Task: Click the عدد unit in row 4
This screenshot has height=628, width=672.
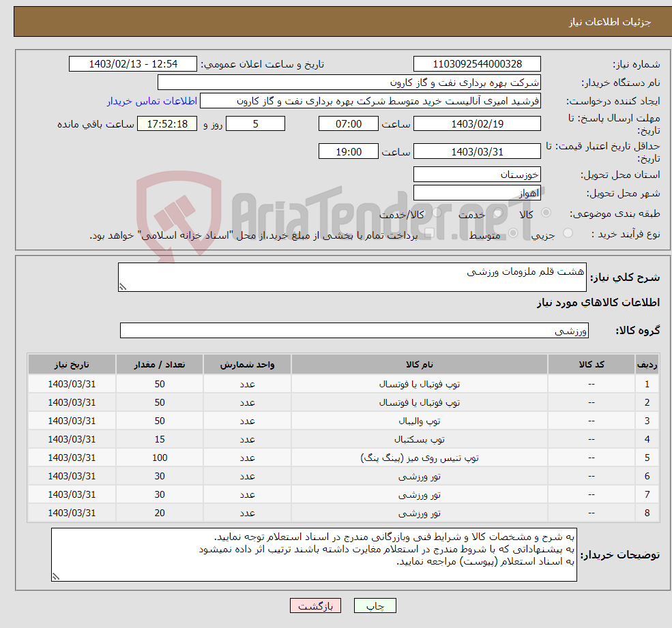Action: point(247,440)
